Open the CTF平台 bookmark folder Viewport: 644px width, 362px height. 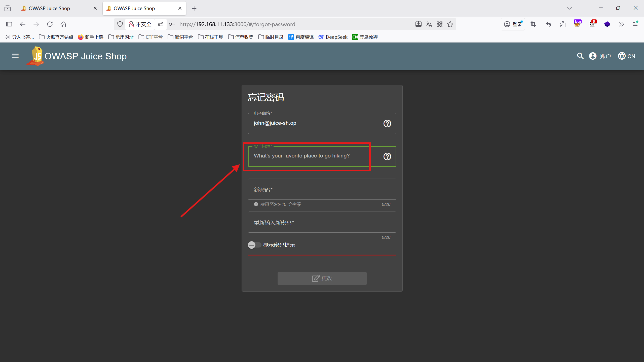[x=151, y=37]
